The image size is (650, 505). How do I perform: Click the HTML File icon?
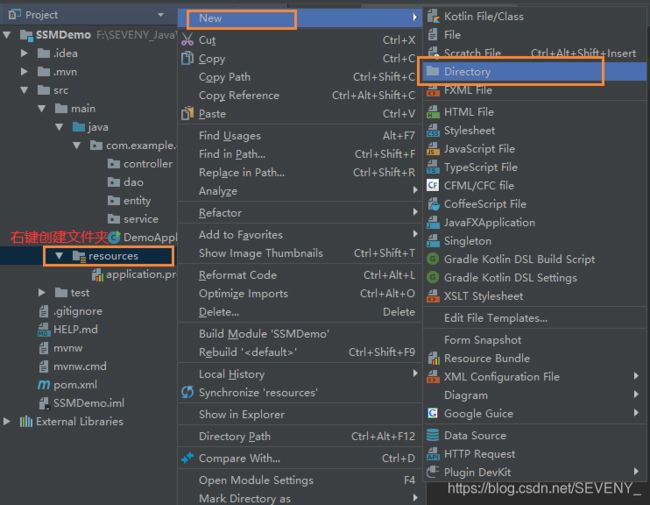click(433, 112)
